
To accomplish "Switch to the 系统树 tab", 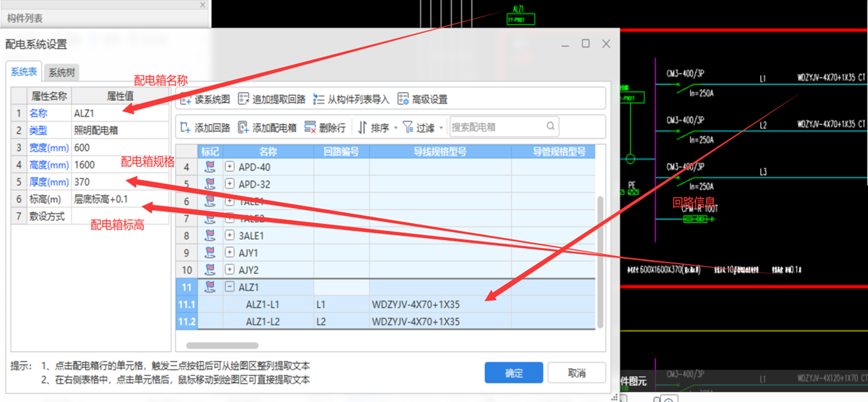I will (61, 73).
